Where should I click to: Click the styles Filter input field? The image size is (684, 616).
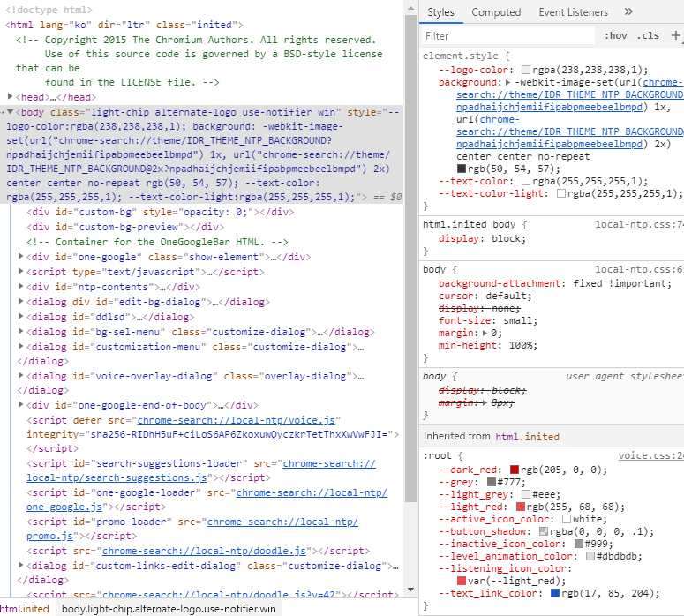(x=507, y=36)
